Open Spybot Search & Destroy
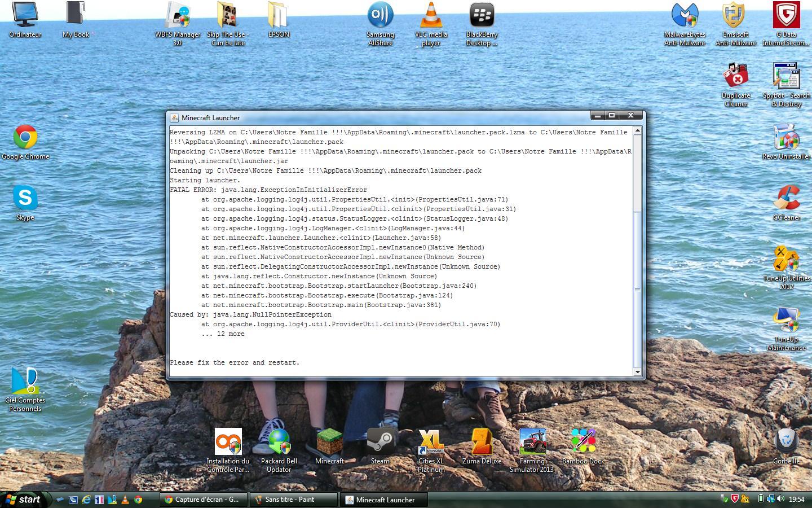The height and width of the screenshot is (508, 812). pos(786,85)
